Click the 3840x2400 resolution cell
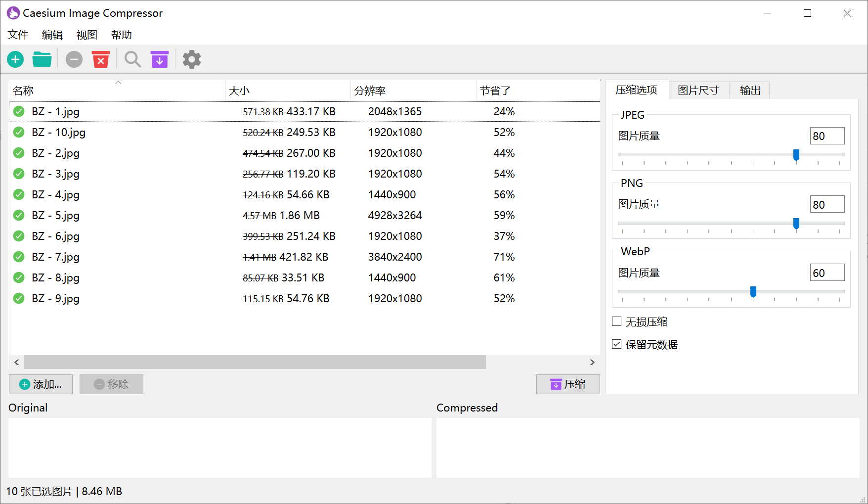The width and height of the screenshot is (868, 504). (x=395, y=257)
